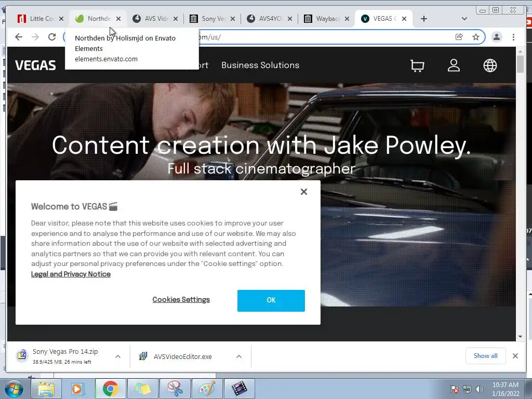Click AVSVideoEditor.exe file icon
The width and height of the screenshot is (532, 399).
click(x=143, y=356)
